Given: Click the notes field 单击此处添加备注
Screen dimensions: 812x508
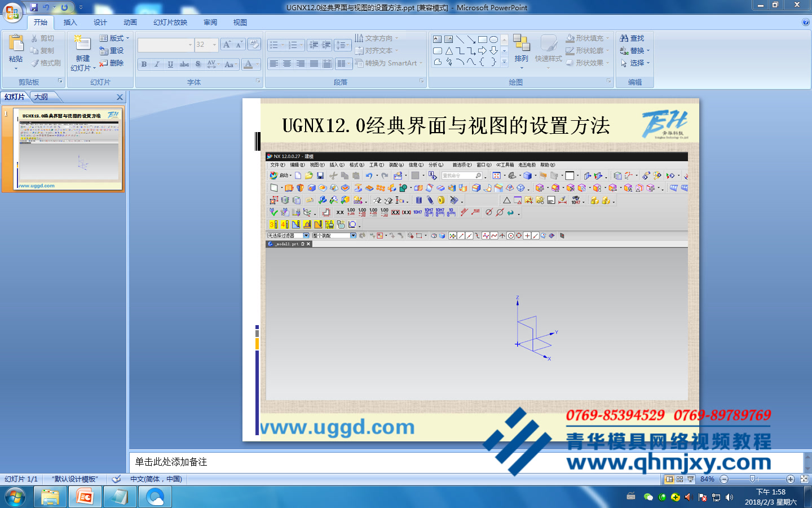Looking at the screenshot, I should click(x=171, y=462).
